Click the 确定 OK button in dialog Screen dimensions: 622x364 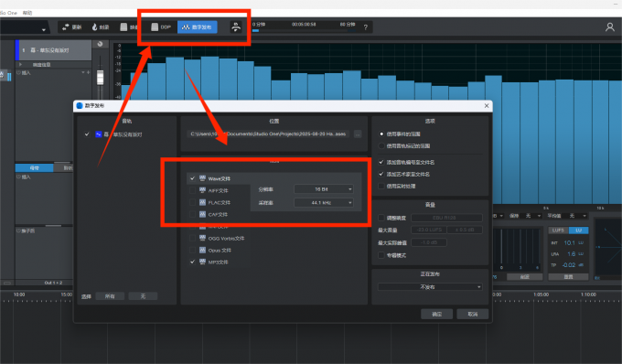click(x=436, y=314)
